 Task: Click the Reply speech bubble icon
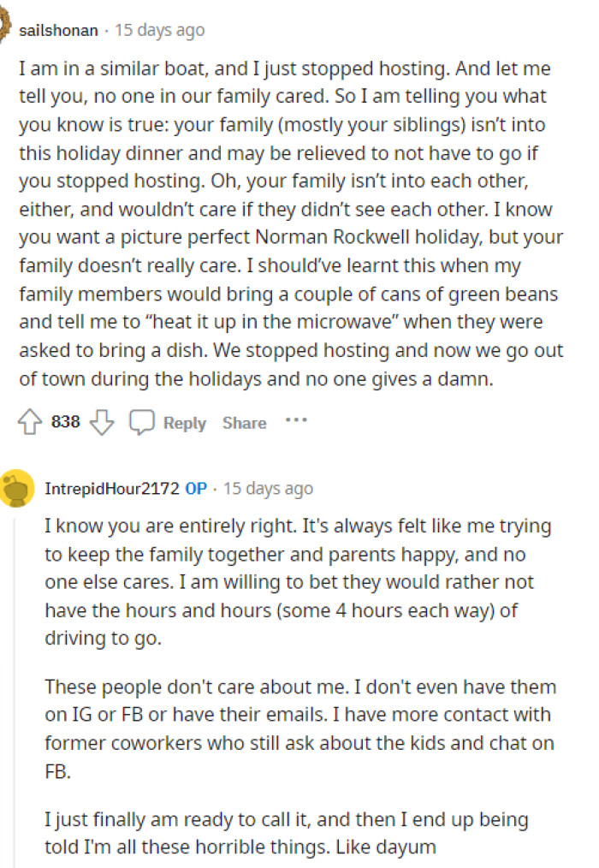pyautogui.click(x=143, y=421)
